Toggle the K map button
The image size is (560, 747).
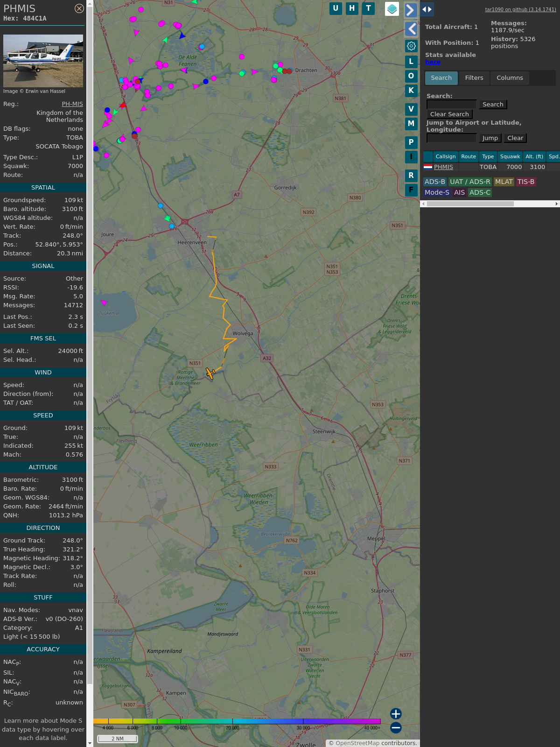[x=411, y=91]
